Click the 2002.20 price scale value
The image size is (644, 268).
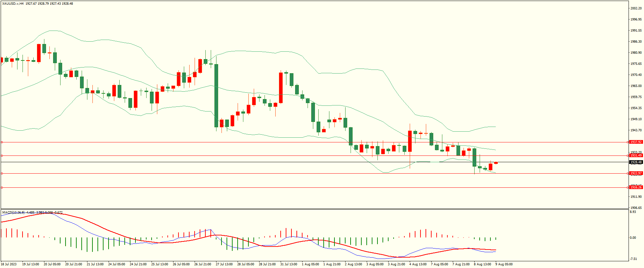(636, 8)
